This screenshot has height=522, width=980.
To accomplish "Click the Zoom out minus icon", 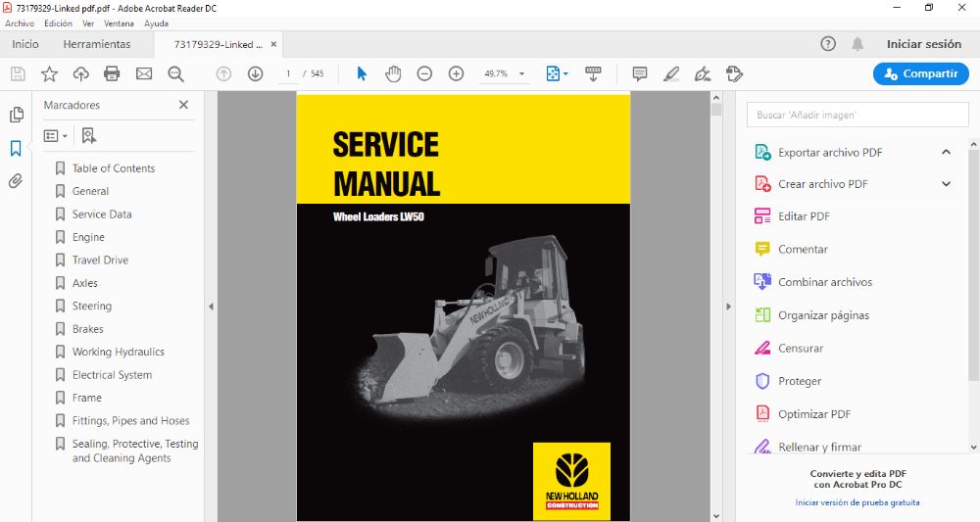I will pos(424,73).
